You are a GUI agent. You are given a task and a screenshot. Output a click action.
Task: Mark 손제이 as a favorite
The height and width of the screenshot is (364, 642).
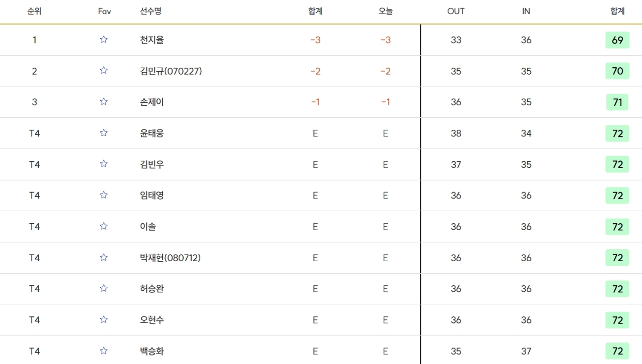coord(104,102)
